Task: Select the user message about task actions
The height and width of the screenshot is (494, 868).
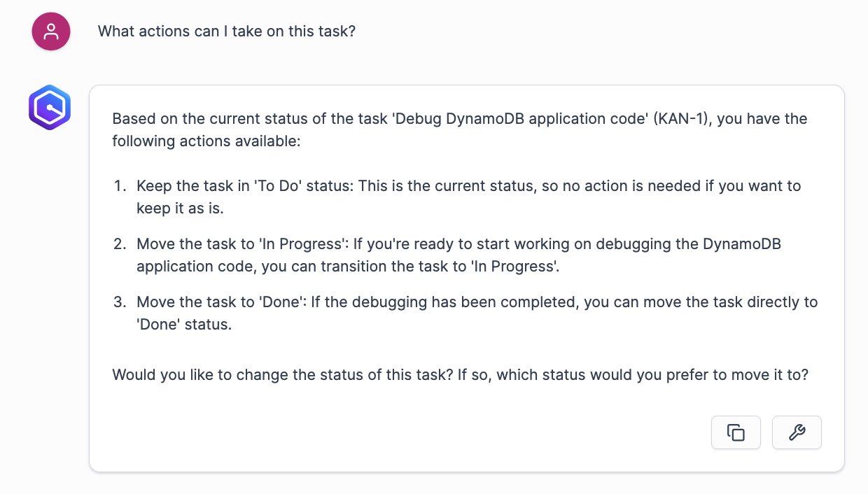Action: coord(227,31)
